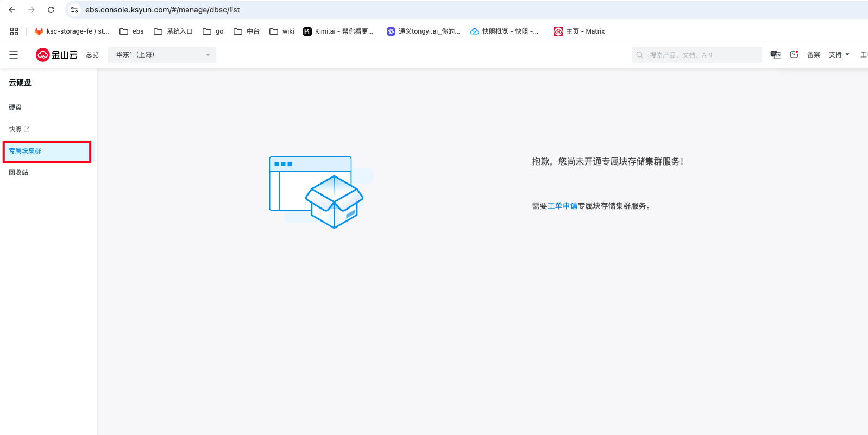
Task: Open the Kimi.ai bookmark
Action: click(338, 31)
